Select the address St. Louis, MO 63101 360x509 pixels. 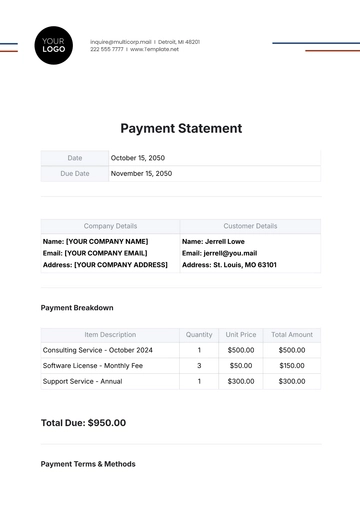click(x=245, y=265)
